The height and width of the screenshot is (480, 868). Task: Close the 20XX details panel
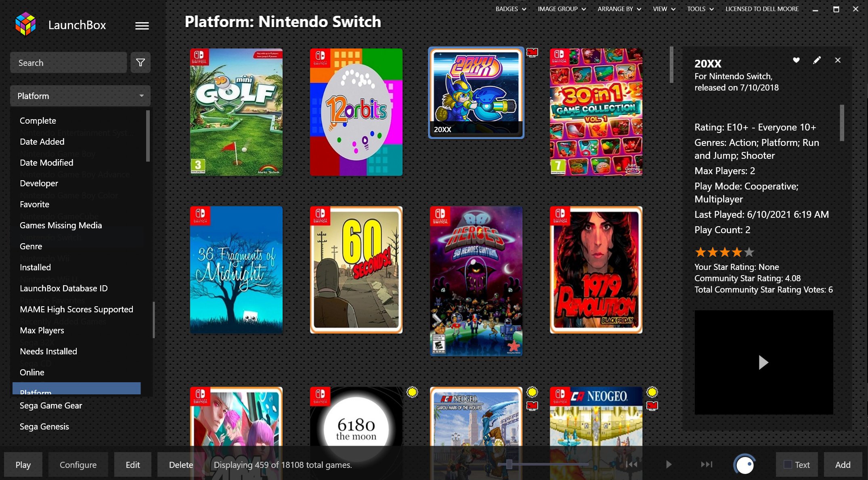point(838,60)
